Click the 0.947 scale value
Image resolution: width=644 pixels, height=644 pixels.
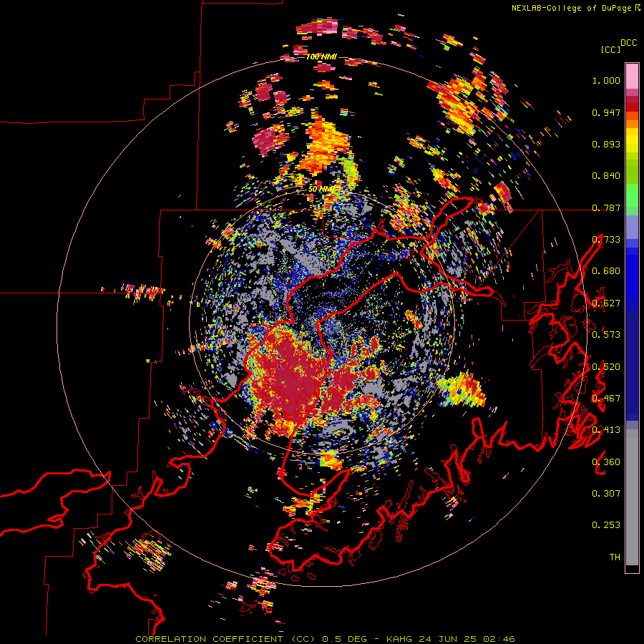tap(606, 112)
